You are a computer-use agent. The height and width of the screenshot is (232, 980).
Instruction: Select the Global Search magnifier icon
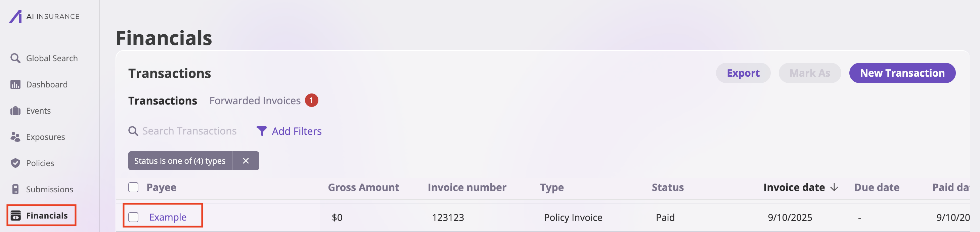tap(15, 58)
